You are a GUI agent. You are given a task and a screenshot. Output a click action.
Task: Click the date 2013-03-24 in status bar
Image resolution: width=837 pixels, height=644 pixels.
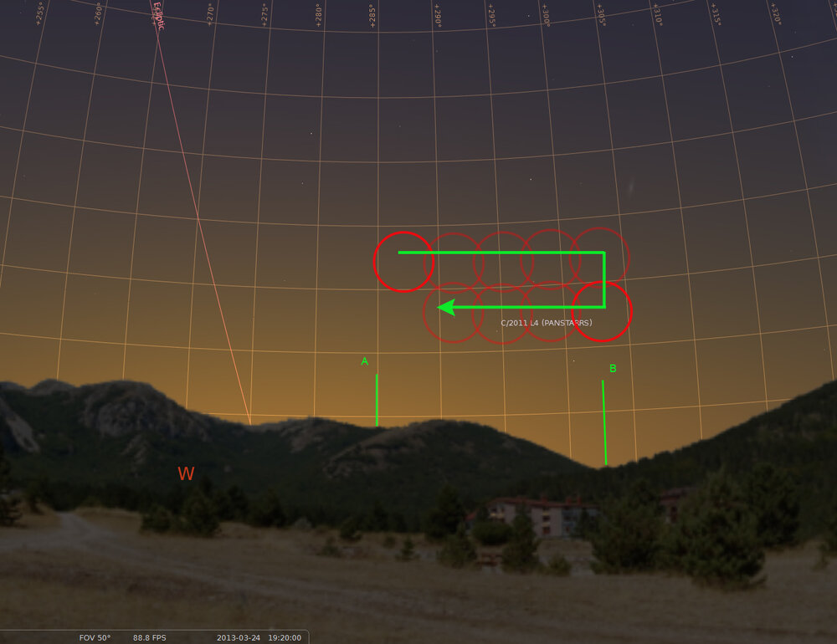tap(239, 637)
